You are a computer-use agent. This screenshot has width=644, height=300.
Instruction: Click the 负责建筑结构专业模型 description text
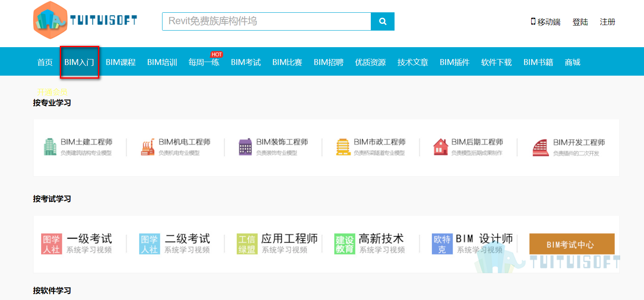pyautogui.click(x=86, y=153)
